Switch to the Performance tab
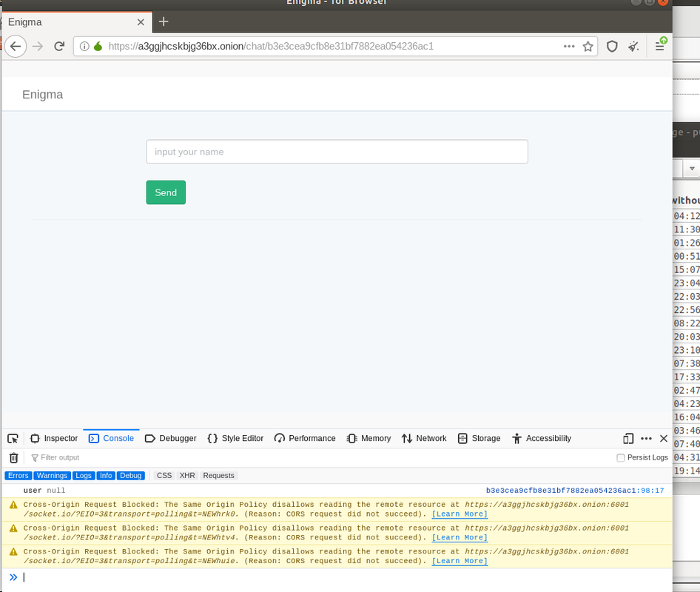The width and height of the screenshot is (700, 592). [306, 438]
